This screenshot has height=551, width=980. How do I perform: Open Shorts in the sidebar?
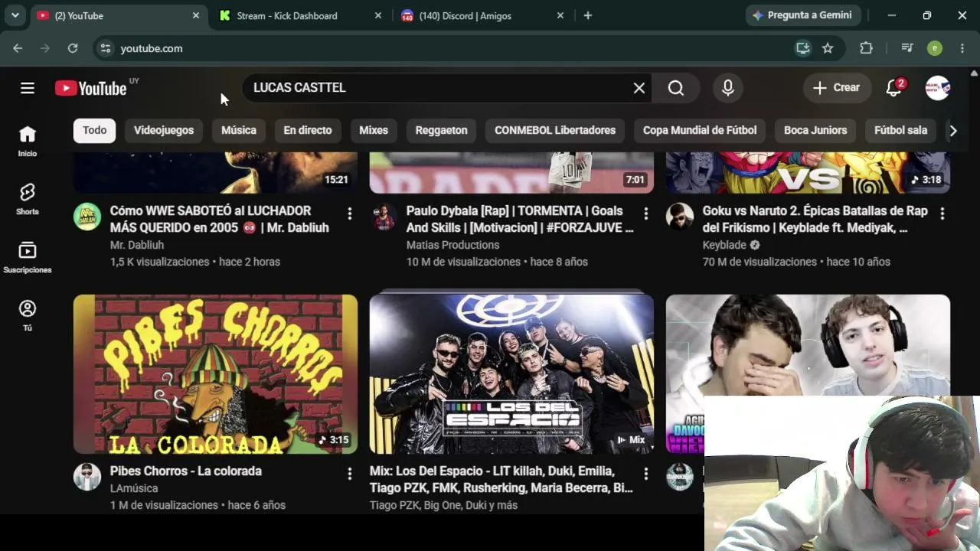click(28, 199)
